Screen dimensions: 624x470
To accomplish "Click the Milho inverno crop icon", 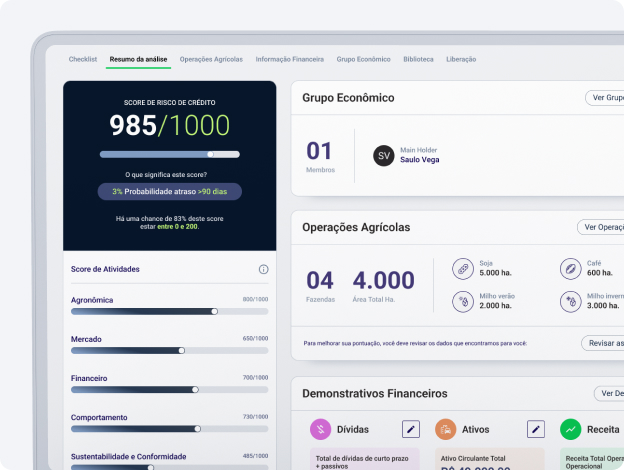I will (x=571, y=302).
